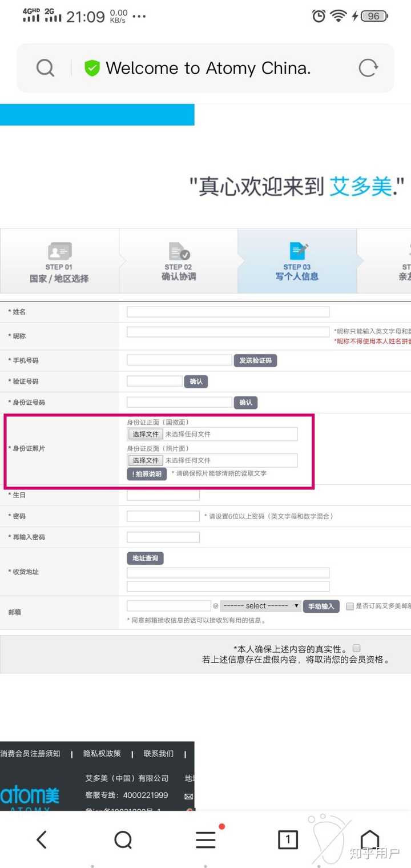
Task: Select the STEP 01 国家/地区选择 tab
Action: click(x=59, y=261)
